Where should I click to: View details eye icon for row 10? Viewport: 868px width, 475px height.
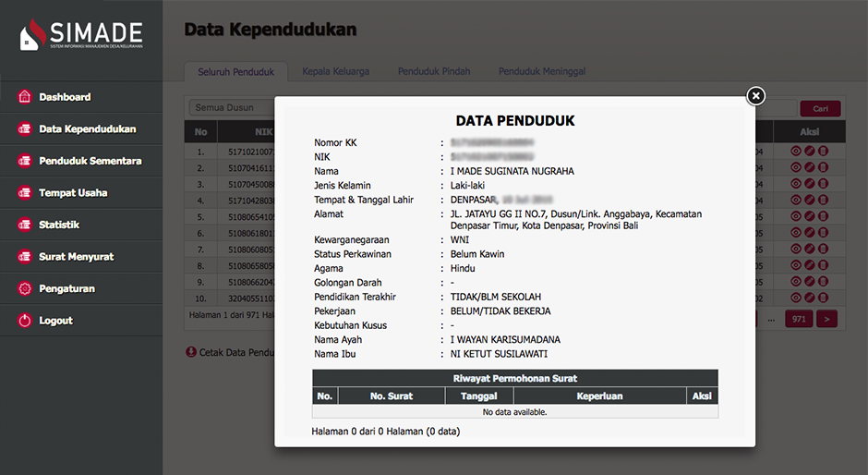point(796,298)
